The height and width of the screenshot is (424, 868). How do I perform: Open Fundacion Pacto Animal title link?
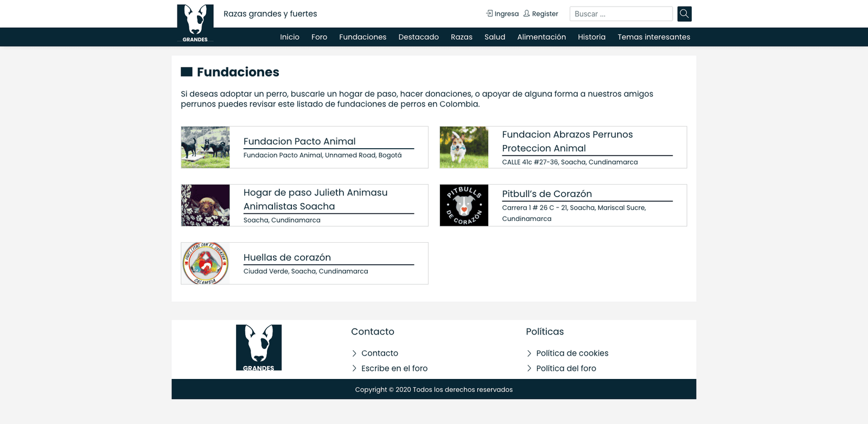299,141
